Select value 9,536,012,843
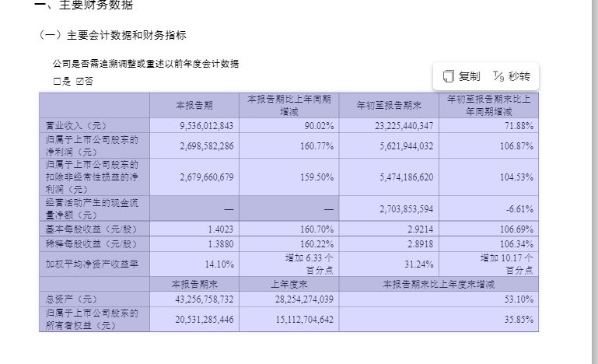 pos(206,125)
